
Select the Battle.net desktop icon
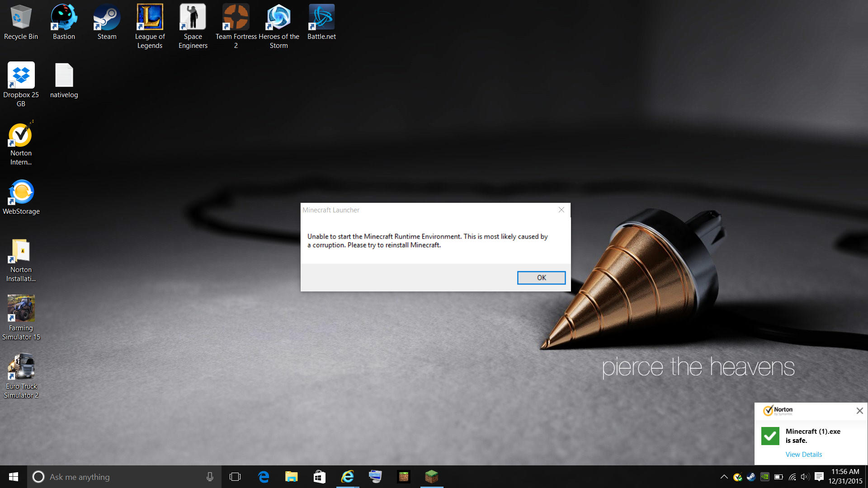(x=321, y=22)
